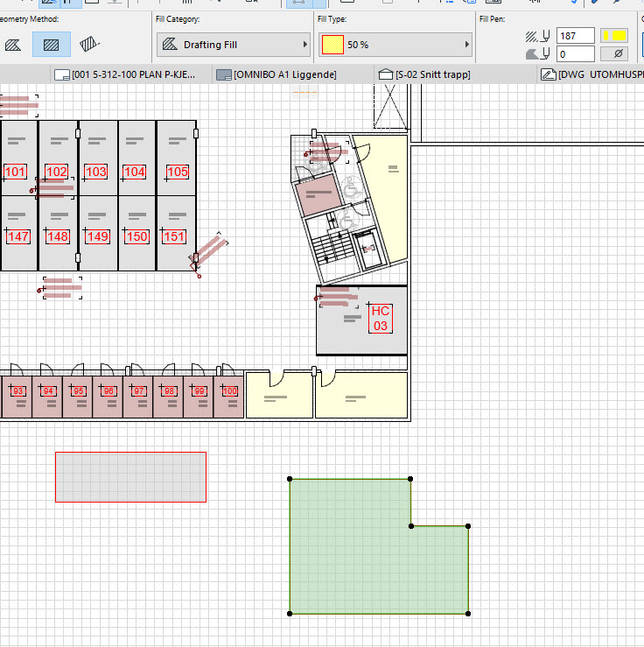
Task: Select the rectangular geometry method
Action: point(52,44)
